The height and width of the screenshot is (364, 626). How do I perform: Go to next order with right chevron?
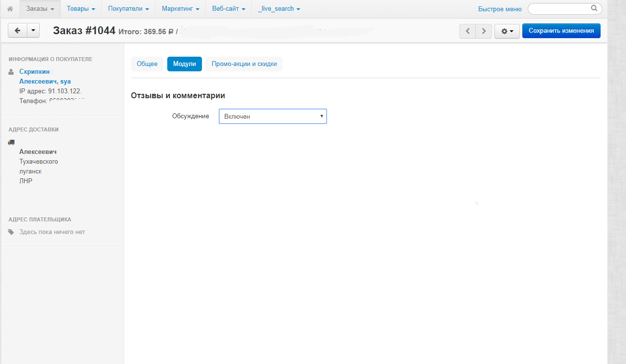click(x=484, y=31)
